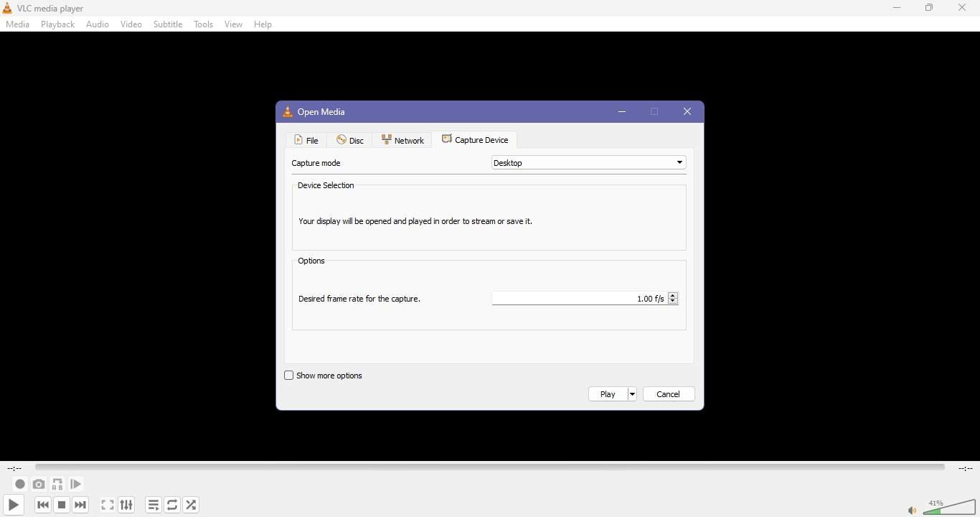Screen dimensions: 980x517
Task: Open the extended settings equalizer
Action: [126, 506]
